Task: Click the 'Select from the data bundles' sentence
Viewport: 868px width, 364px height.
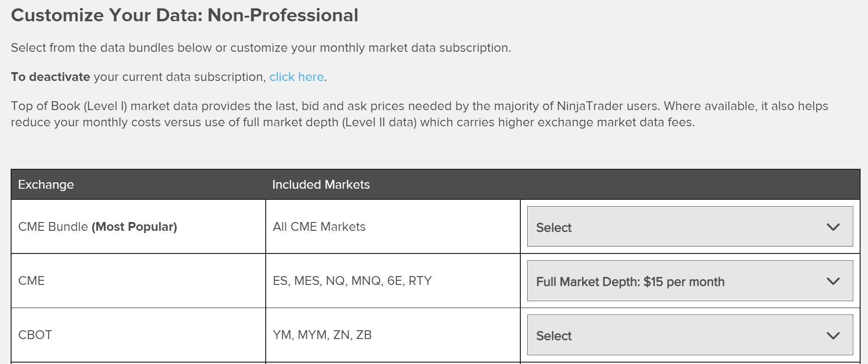Action: pos(261,48)
